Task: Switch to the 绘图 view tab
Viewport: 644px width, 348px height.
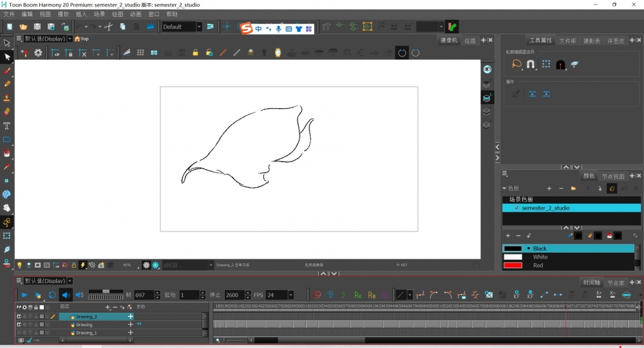Action: [469, 41]
